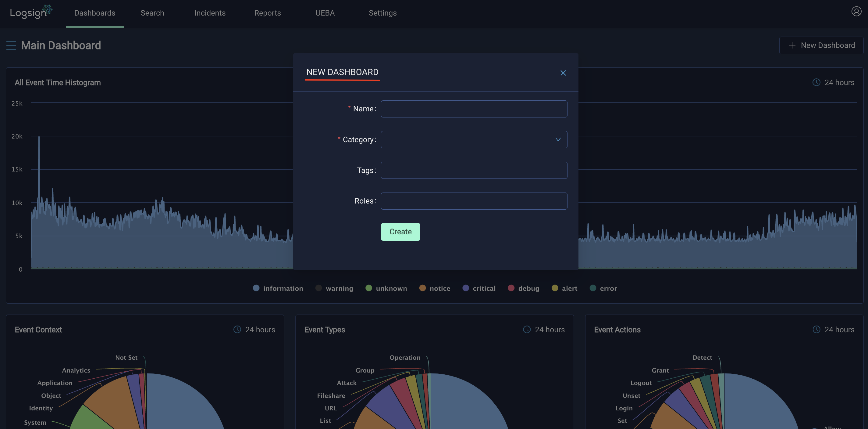Click the Event Context panel title

coord(38,330)
